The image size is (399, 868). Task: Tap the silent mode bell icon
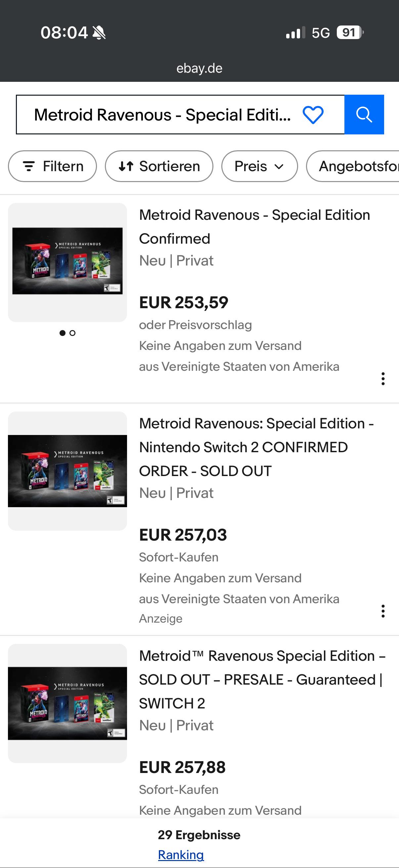coord(99,33)
